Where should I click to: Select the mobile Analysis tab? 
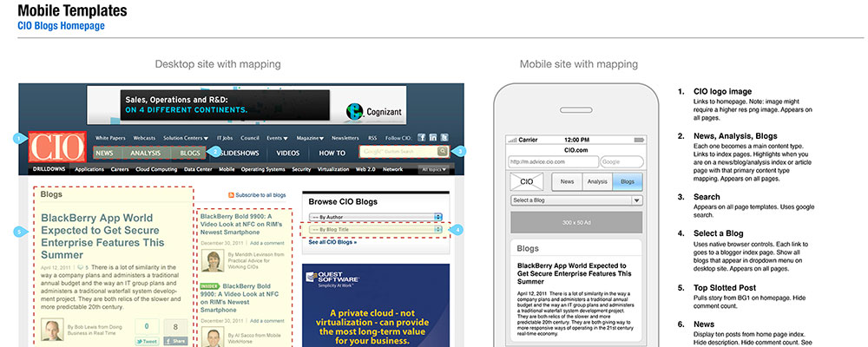click(x=597, y=181)
